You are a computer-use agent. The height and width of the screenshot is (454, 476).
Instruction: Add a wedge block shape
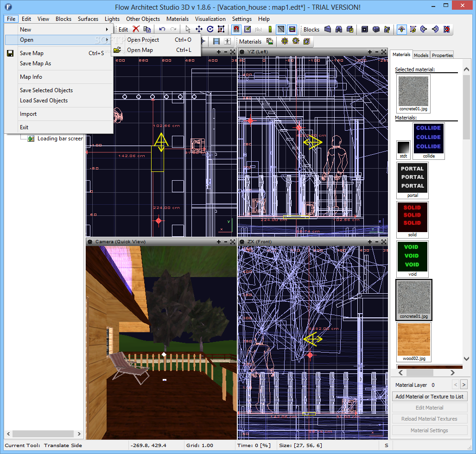coord(328,29)
